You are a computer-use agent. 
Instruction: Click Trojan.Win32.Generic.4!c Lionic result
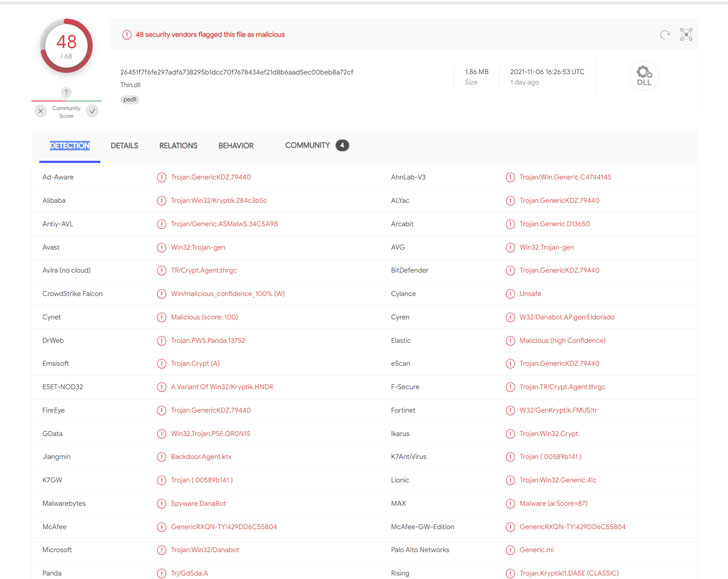point(558,480)
